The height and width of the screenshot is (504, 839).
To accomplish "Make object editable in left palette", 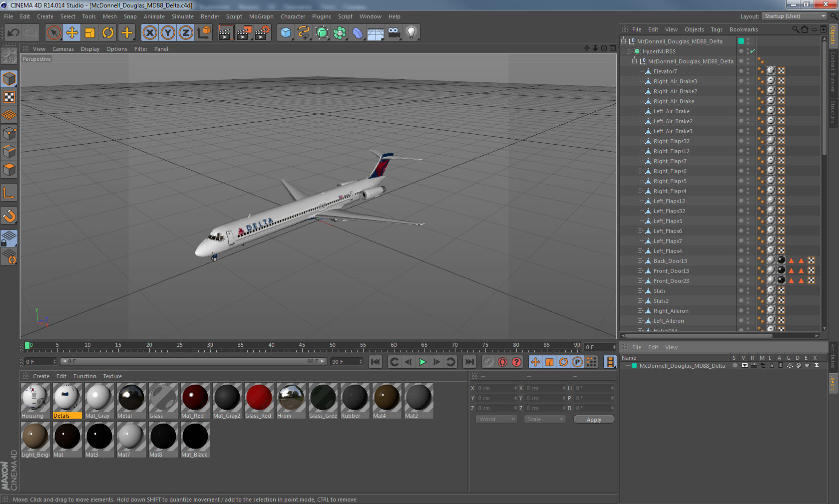I will coord(9,56).
